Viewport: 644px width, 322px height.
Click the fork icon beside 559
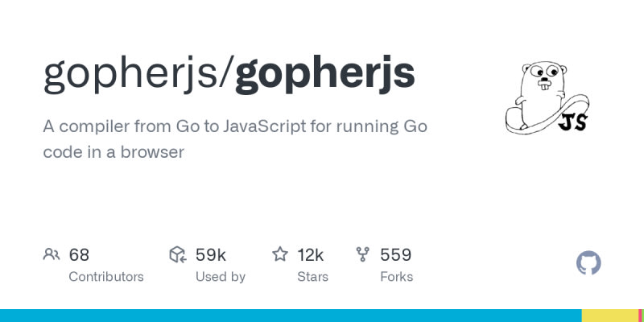click(x=363, y=255)
